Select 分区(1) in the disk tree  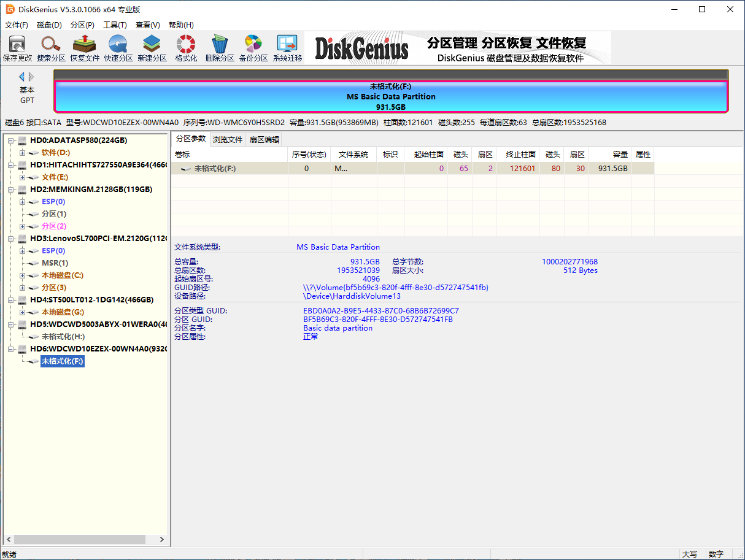point(54,214)
